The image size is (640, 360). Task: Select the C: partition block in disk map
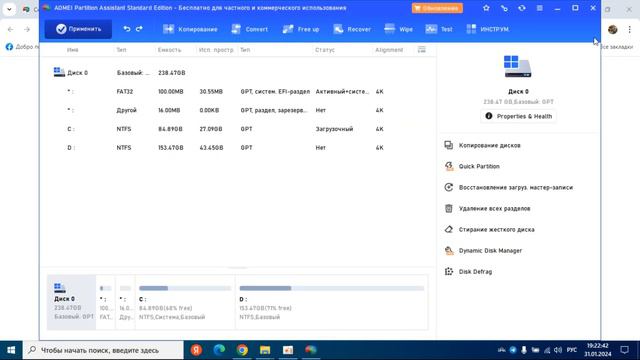[185, 302]
